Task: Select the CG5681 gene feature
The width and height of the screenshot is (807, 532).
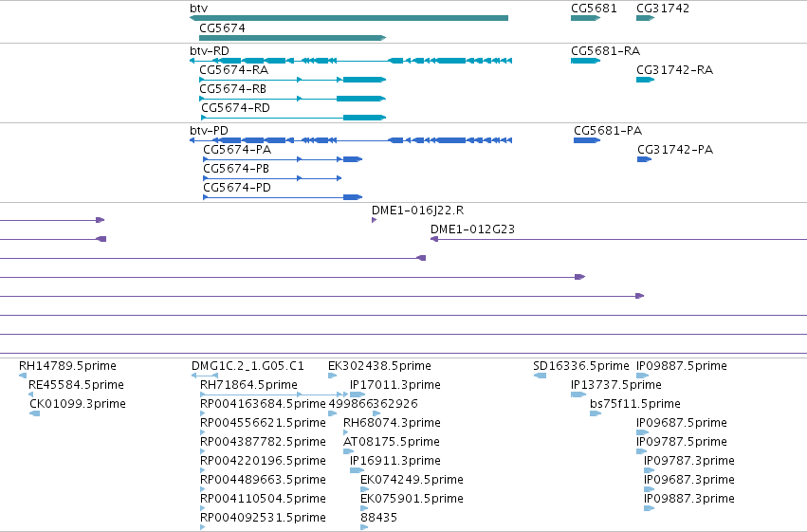Action: (x=586, y=18)
